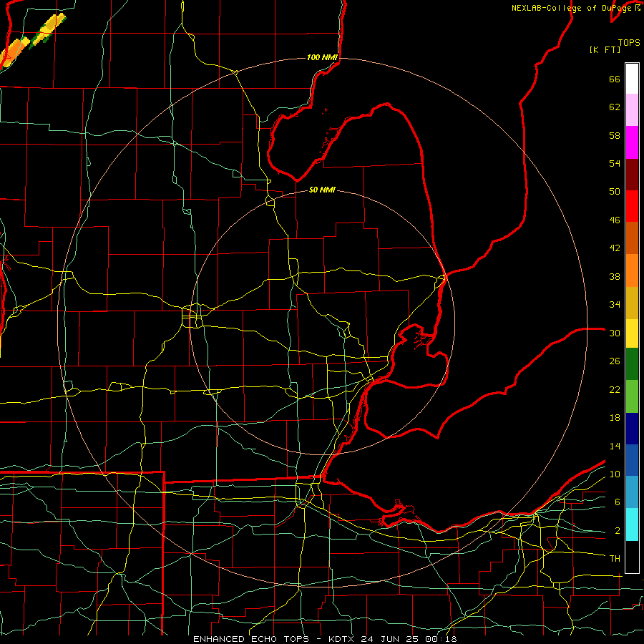Click the yellow 30-34 kft swatch

click(632, 333)
